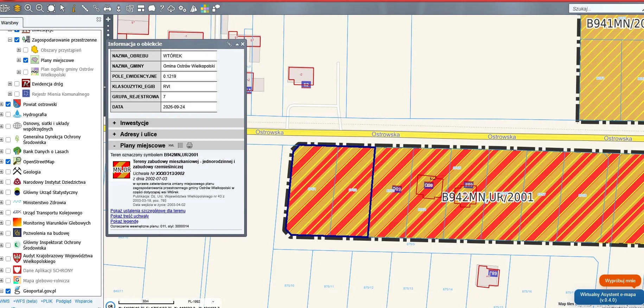This screenshot has width=644, height=308.
Task: Uncheck the Zagospodarowanie przestrzenne layer
Action: click(x=17, y=40)
